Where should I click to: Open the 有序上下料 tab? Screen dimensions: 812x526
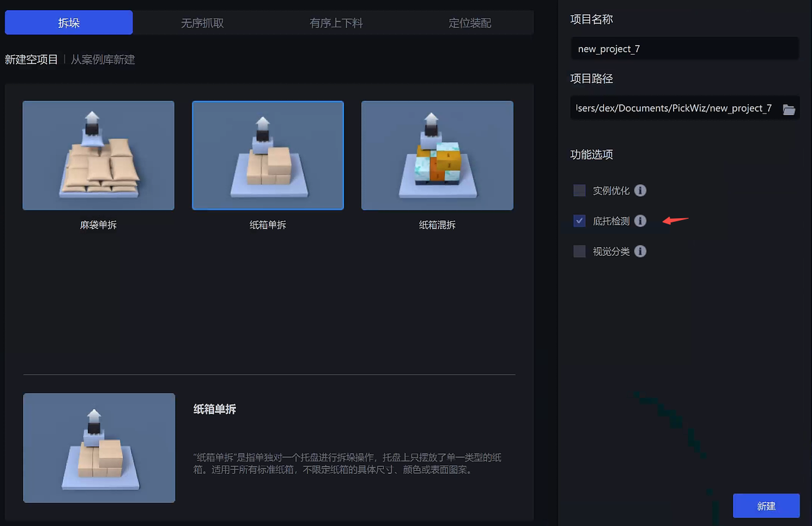[x=336, y=23]
